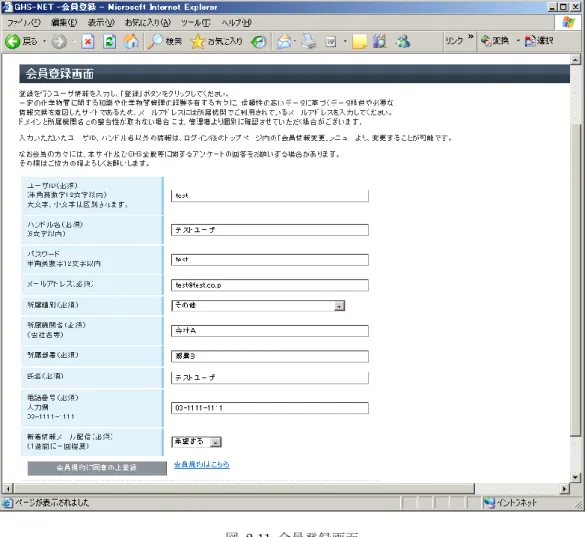Click the IE page icon in title bar
The image size is (585, 537).
click(7, 7)
